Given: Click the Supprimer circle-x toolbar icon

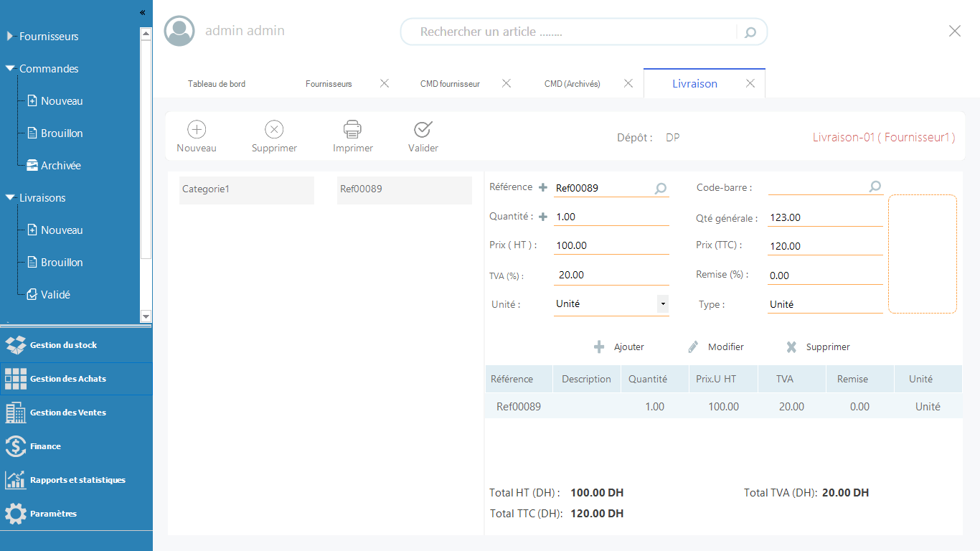Looking at the screenshot, I should coord(274,130).
